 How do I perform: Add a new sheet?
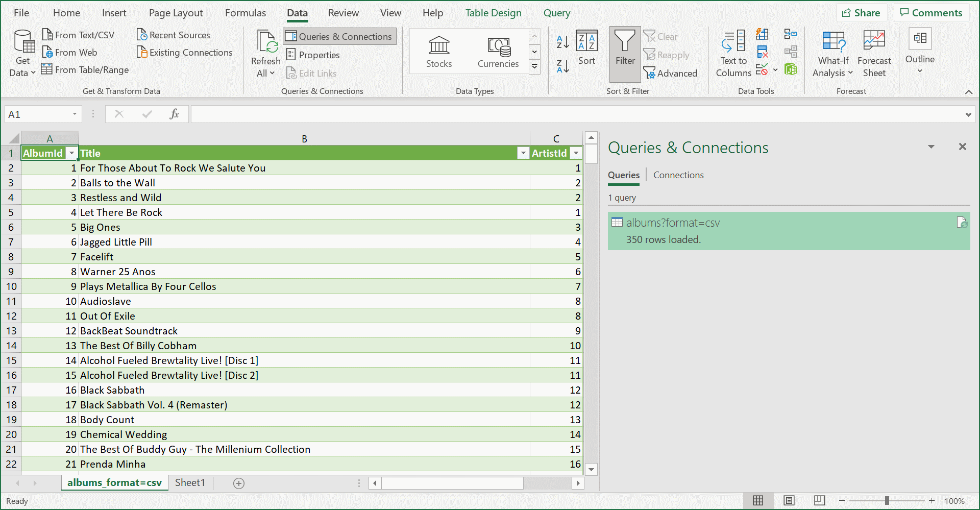(x=239, y=483)
